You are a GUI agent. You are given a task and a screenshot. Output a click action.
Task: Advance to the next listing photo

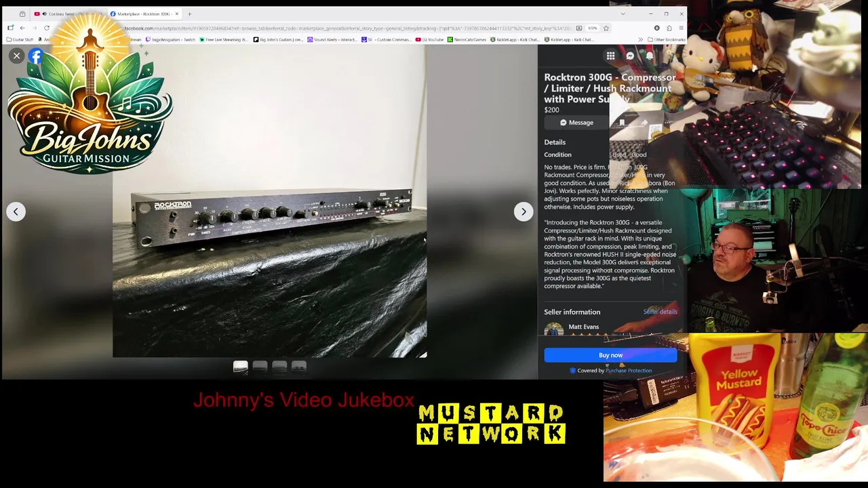pyautogui.click(x=524, y=211)
